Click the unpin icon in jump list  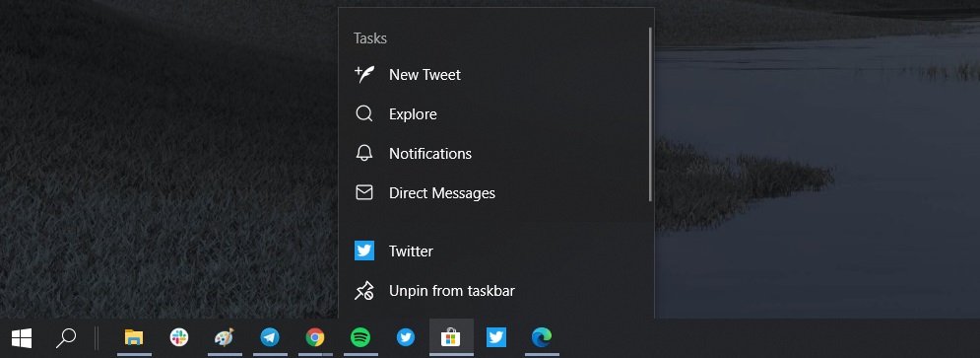click(x=364, y=290)
